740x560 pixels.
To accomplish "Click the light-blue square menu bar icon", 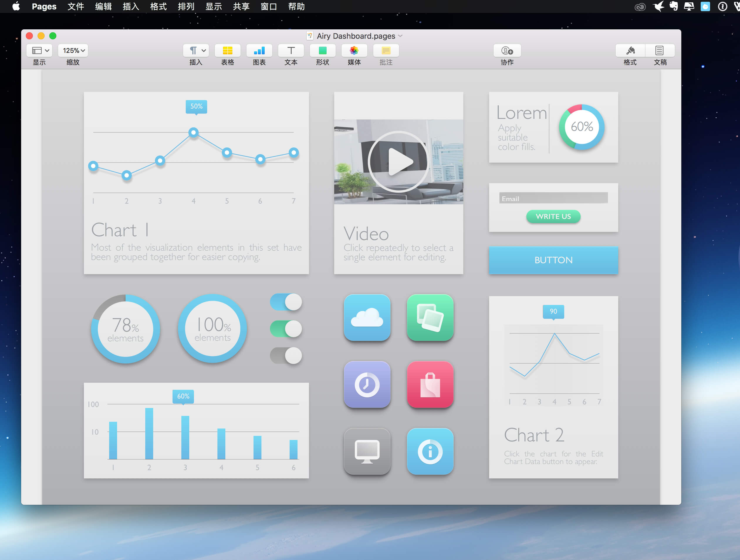I will (x=705, y=7).
